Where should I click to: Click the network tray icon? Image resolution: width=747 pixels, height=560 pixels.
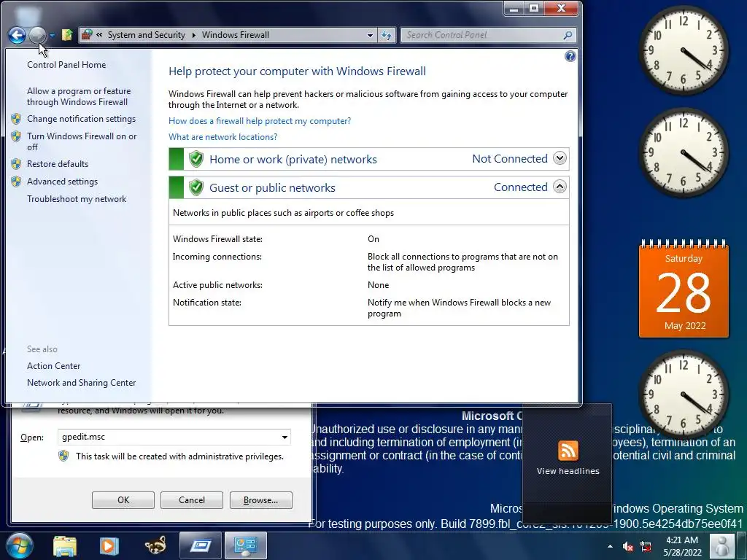[x=646, y=546]
